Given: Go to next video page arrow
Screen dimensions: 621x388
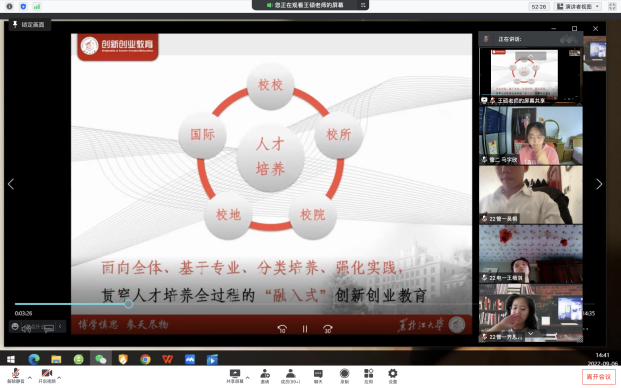Looking at the screenshot, I should pos(599,184).
